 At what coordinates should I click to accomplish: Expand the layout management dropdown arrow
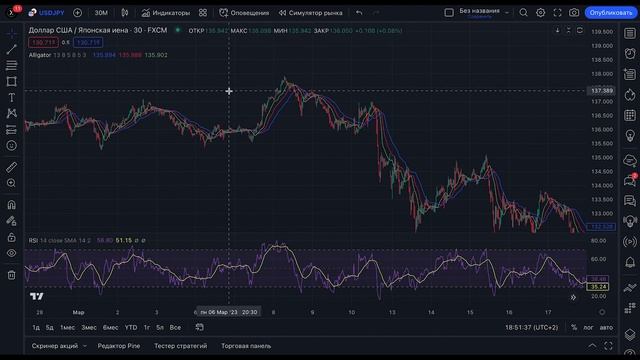[507, 13]
